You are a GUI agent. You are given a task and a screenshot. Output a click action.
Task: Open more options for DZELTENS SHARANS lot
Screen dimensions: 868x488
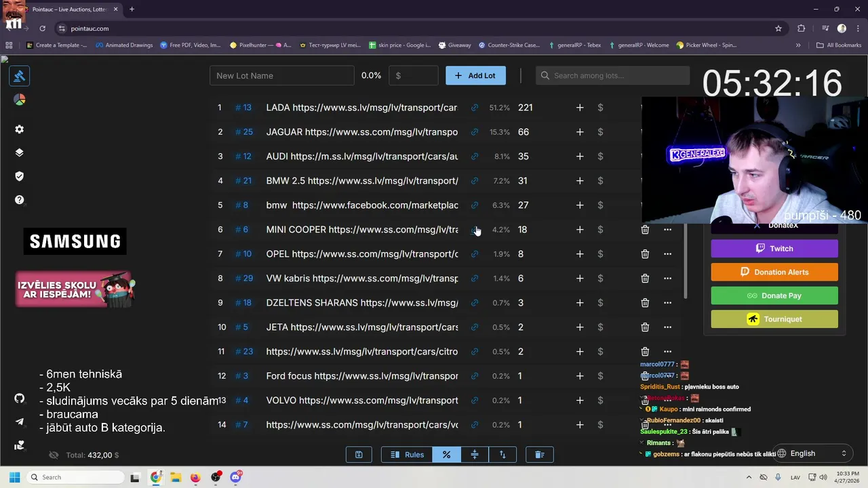coord(667,303)
